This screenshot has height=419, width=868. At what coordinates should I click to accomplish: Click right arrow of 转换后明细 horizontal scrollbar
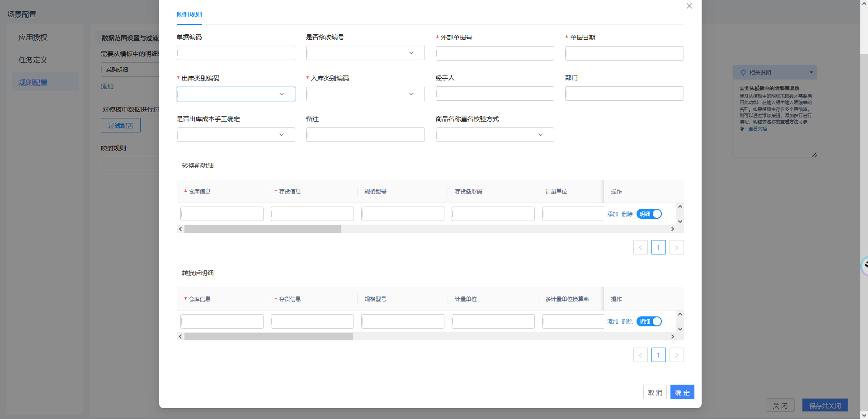(x=673, y=336)
